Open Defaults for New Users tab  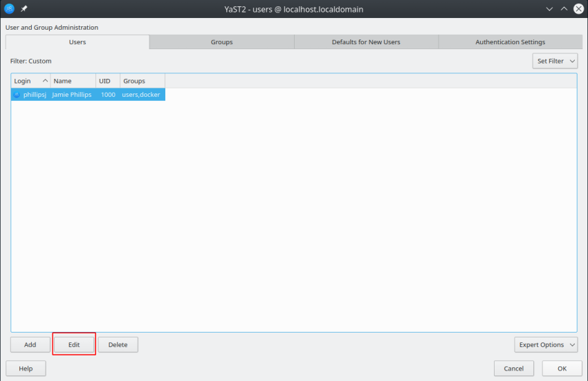click(x=366, y=42)
